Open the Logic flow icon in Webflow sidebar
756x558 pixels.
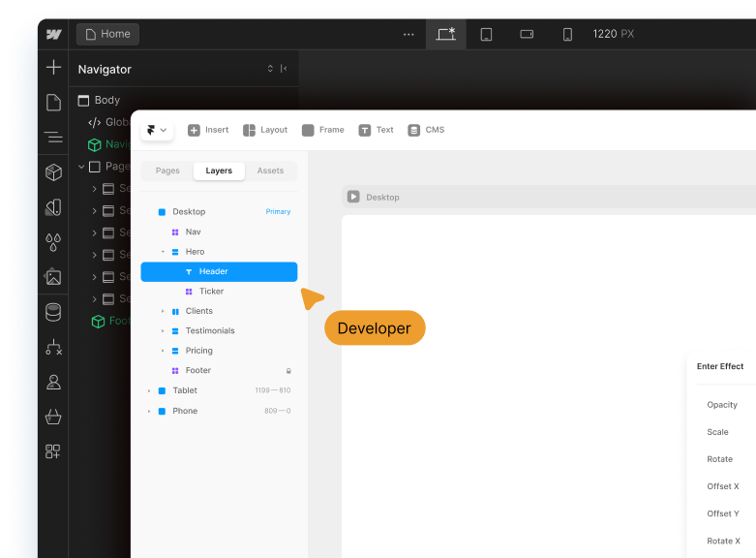pyautogui.click(x=53, y=347)
